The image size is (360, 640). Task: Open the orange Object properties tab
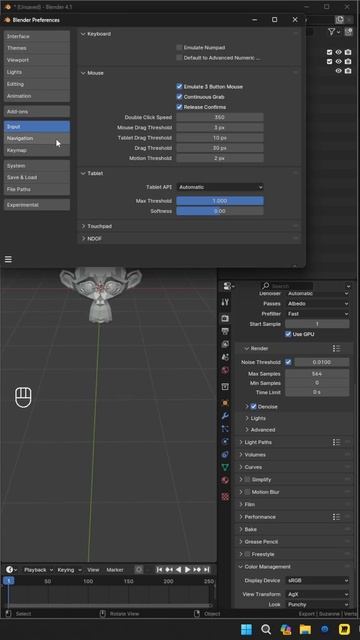pyautogui.click(x=225, y=403)
